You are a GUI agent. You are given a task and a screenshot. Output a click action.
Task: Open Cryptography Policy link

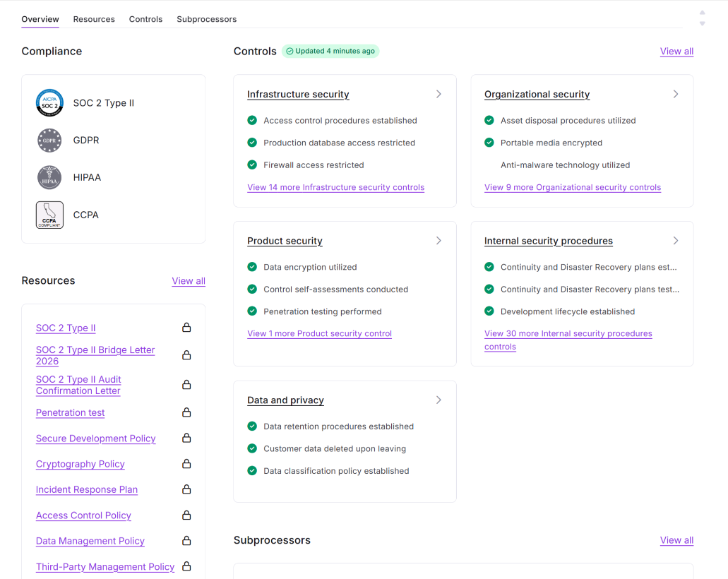pos(80,464)
